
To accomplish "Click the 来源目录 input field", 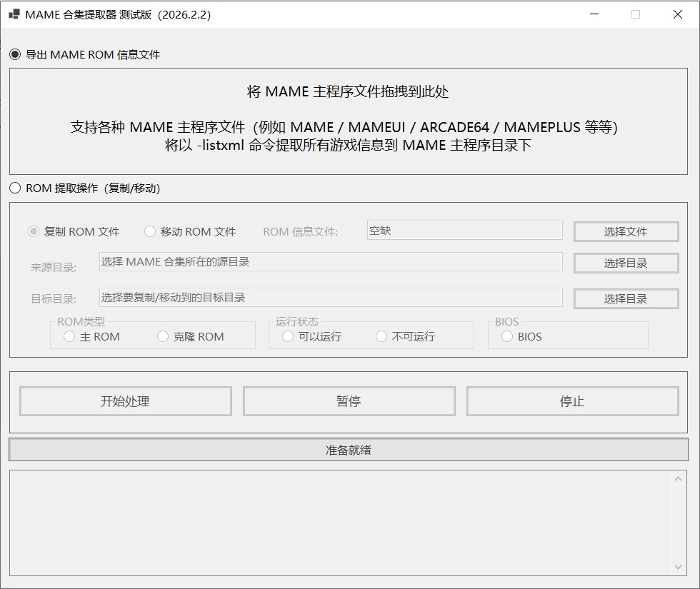I will pyautogui.click(x=329, y=263).
